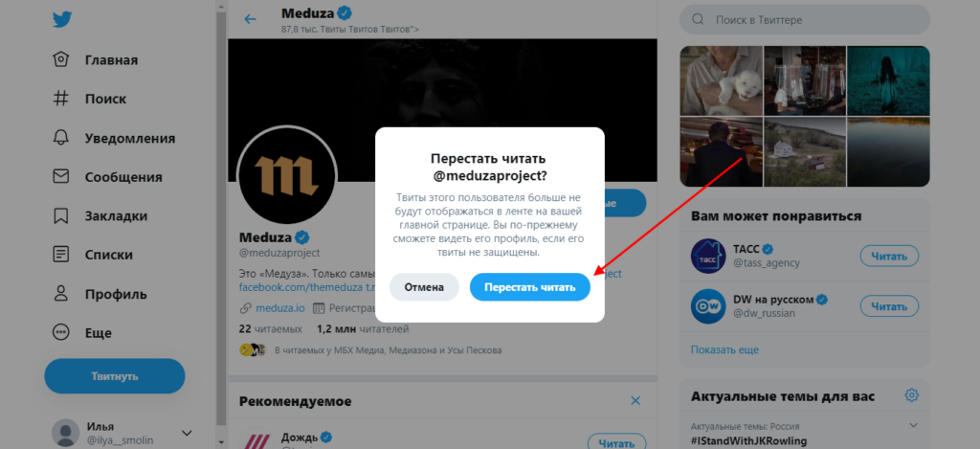The image size is (980, 449).
Task: Click the Twitter bird logo
Action: [62, 20]
